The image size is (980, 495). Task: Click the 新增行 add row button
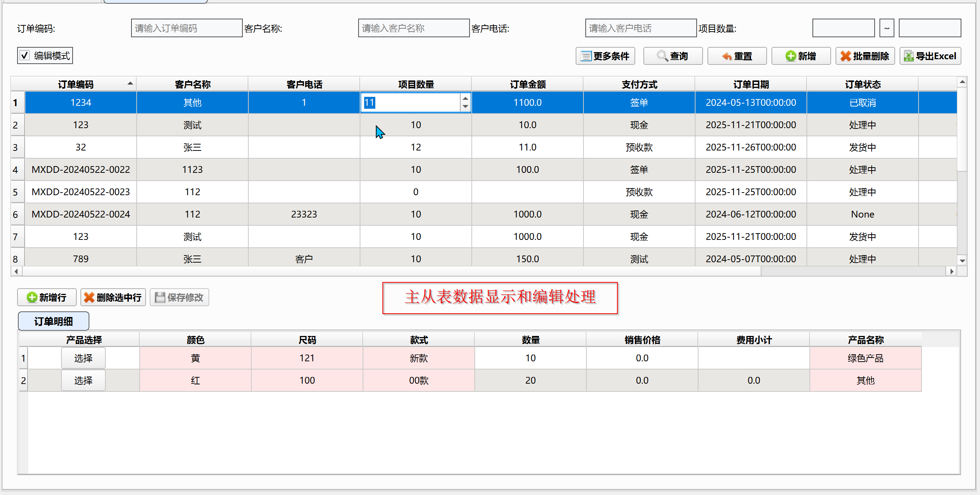[x=47, y=297]
